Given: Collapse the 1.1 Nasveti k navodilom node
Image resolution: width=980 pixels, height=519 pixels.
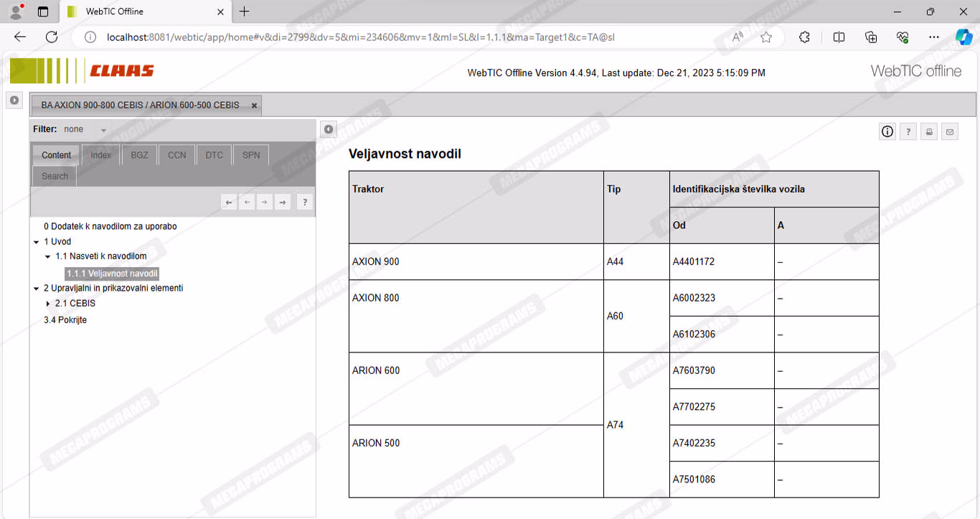Looking at the screenshot, I should pos(48,256).
